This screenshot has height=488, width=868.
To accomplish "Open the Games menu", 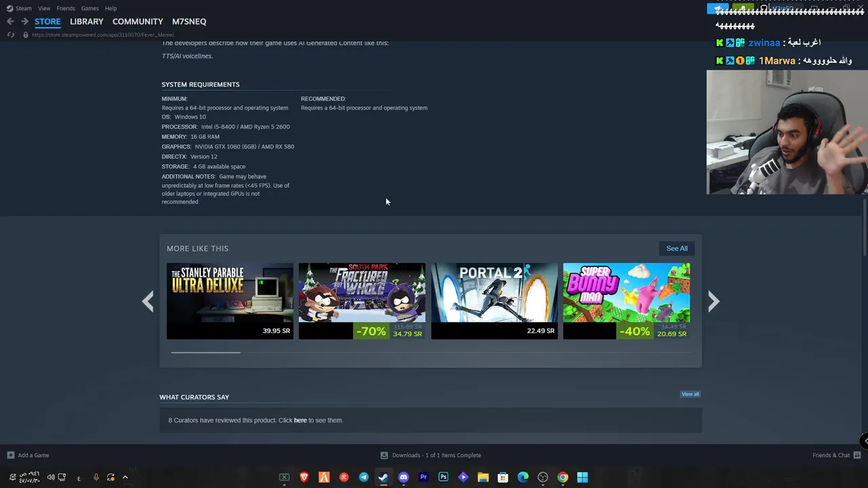I will point(90,8).
